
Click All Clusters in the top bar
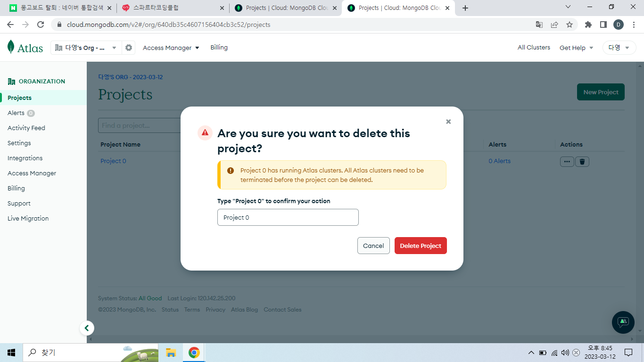click(x=534, y=47)
